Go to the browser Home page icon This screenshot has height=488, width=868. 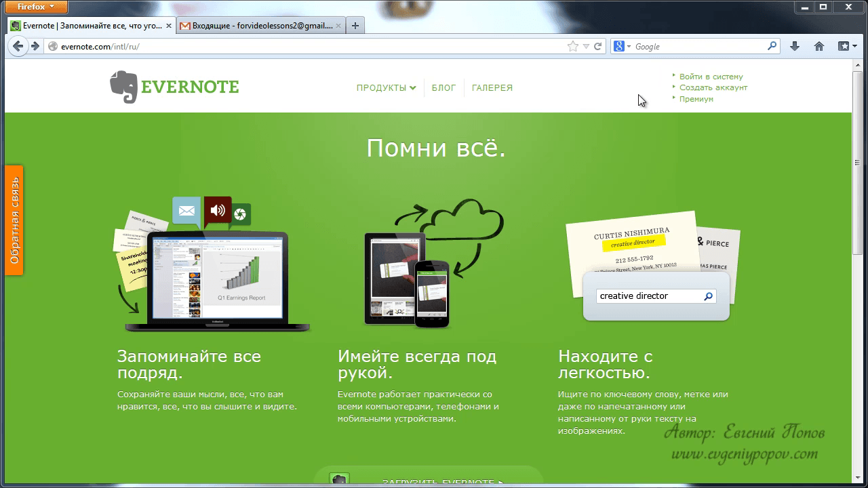pyautogui.click(x=819, y=46)
